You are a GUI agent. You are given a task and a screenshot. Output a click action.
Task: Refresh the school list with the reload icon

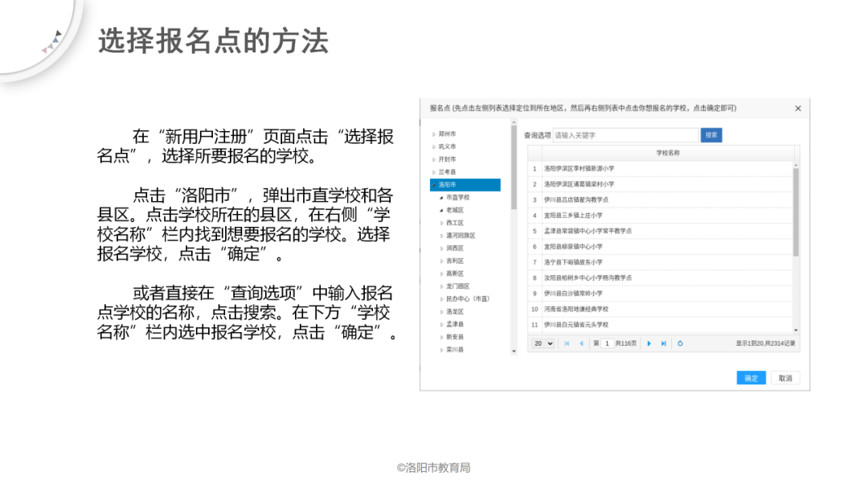680,343
